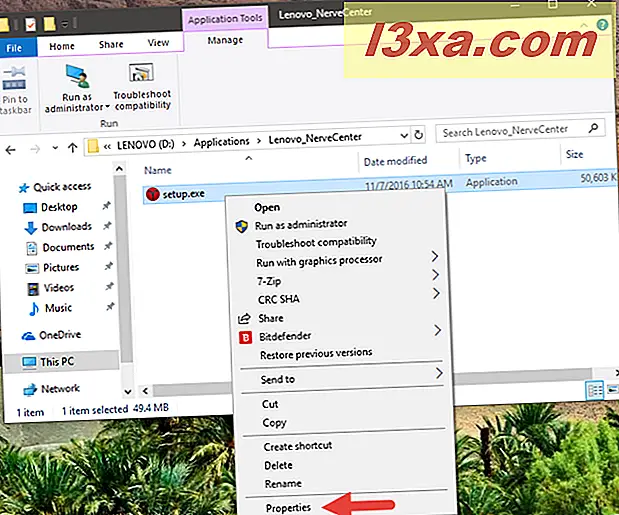Screen dimensions: 619x515
Task: Switch to the View ribbon tab
Action: point(158,43)
